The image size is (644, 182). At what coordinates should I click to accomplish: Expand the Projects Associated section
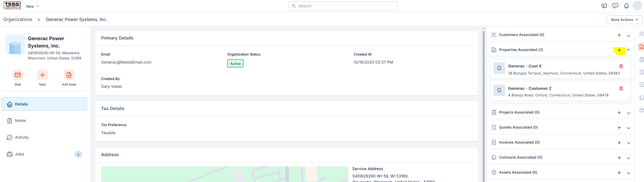tap(629, 113)
